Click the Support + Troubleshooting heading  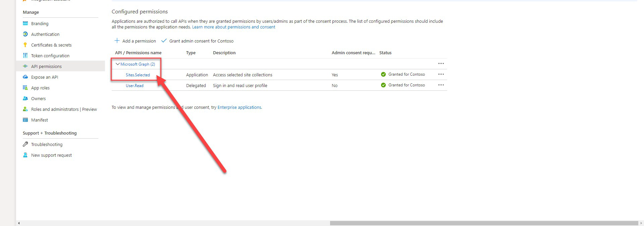[50, 133]
